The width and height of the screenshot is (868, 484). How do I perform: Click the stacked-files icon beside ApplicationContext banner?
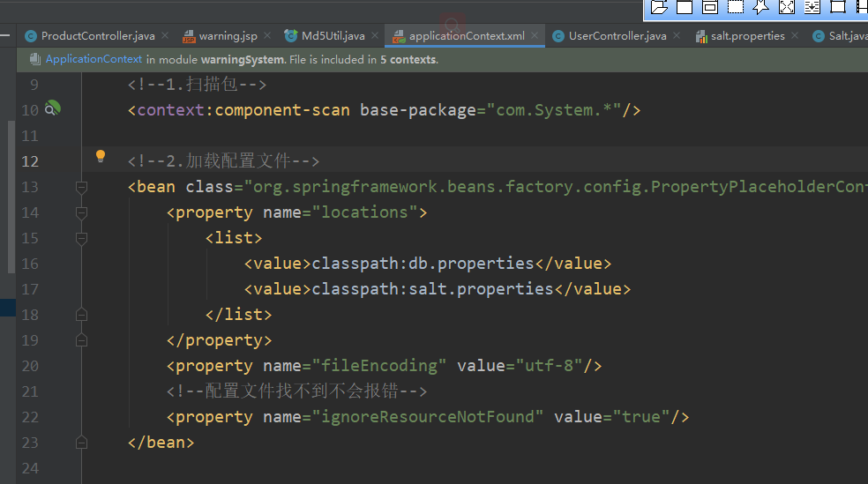[x=35, y=59]
